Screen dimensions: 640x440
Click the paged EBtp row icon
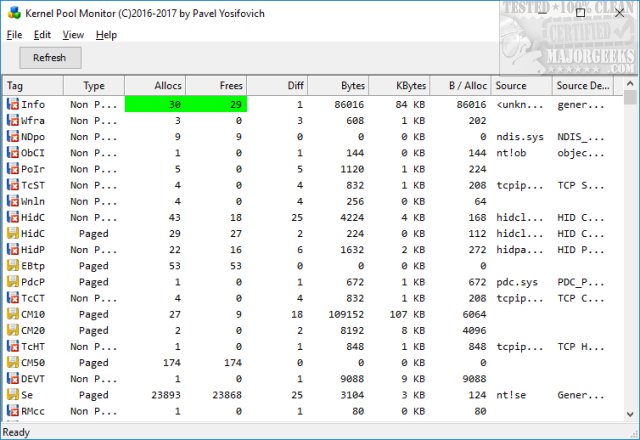[13, 266]
